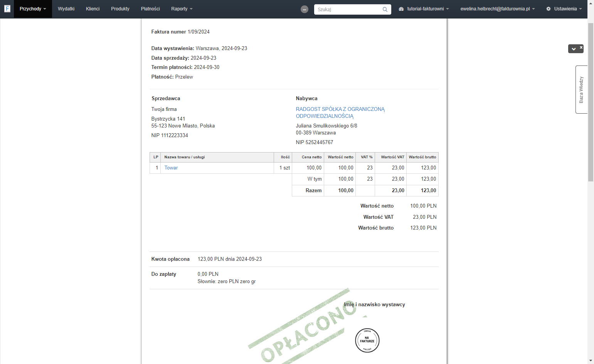
Task: Click the 'Nabywca' heading
Action: [x=307, y=99]
